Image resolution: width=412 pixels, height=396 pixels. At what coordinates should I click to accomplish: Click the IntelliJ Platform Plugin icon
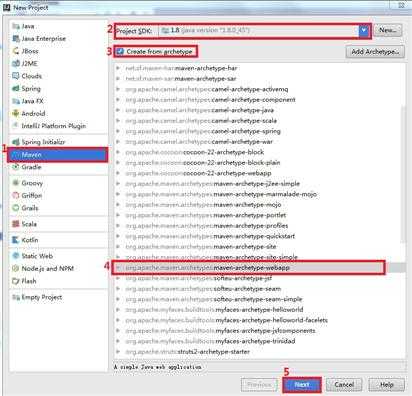pyautogui.click(x=16, y=126)
